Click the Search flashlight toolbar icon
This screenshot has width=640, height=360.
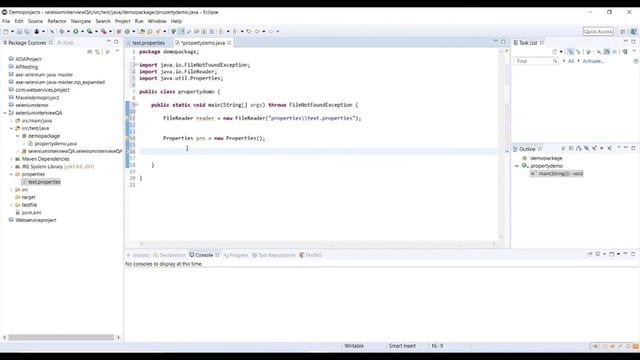[158, 31]
